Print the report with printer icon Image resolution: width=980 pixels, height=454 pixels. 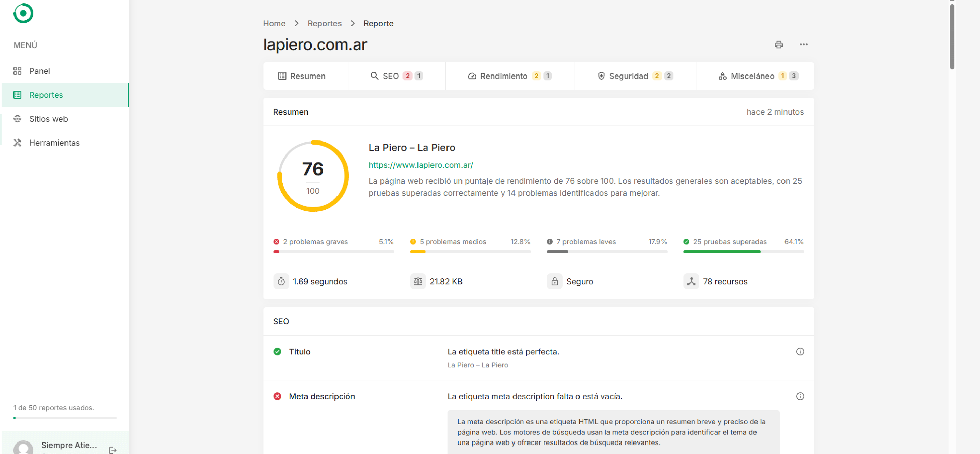[x=779, y=44]
